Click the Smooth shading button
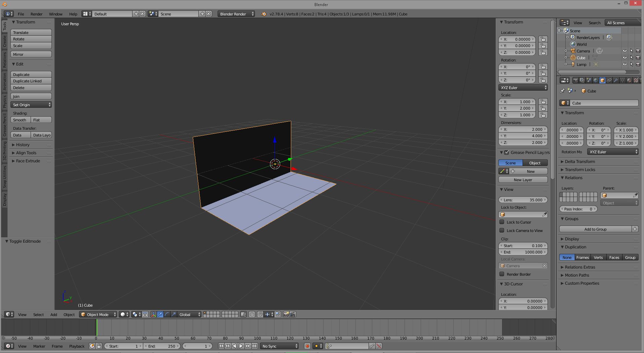Screen dimensions: 644x353 [x=21, y=120]
